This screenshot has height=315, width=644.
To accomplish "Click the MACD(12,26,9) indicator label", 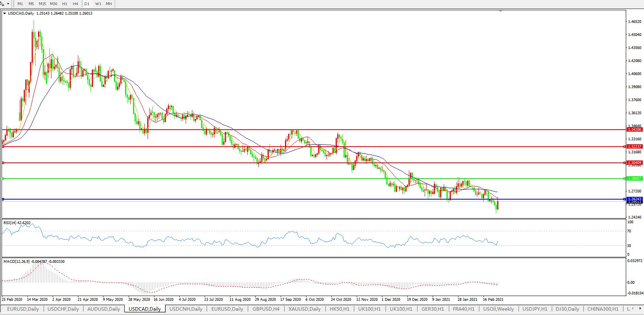I will pyautogui.click(x=34, y=262).
